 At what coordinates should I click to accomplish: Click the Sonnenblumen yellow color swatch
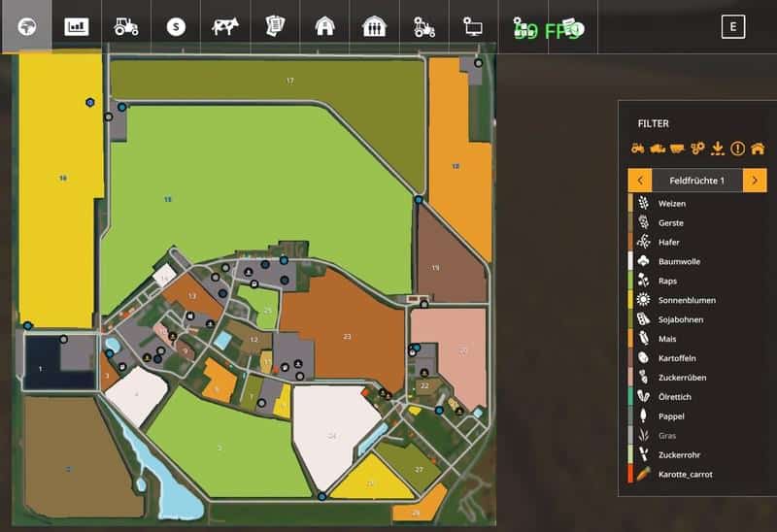click(631, 300)
